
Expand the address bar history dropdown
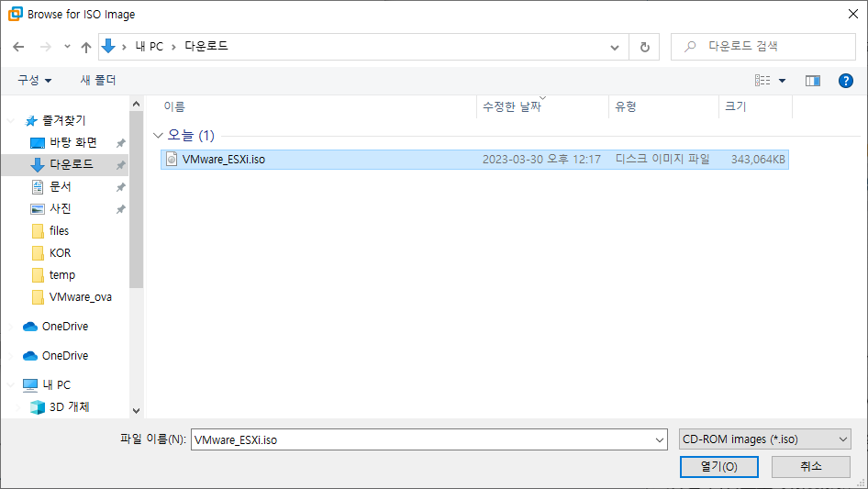tap(615, 47)
